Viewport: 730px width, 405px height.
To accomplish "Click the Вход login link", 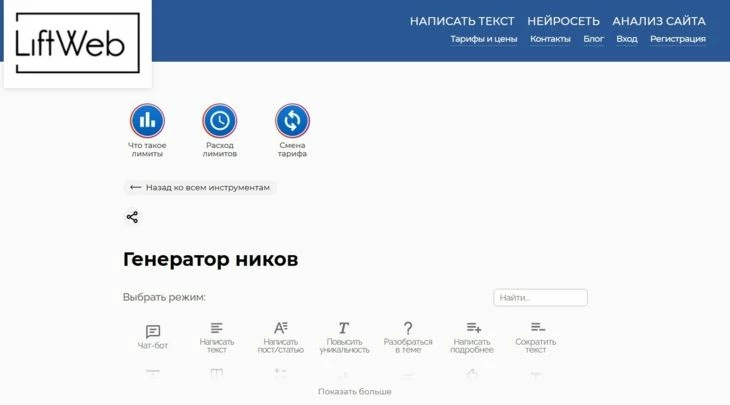I will tap(627, 39).
